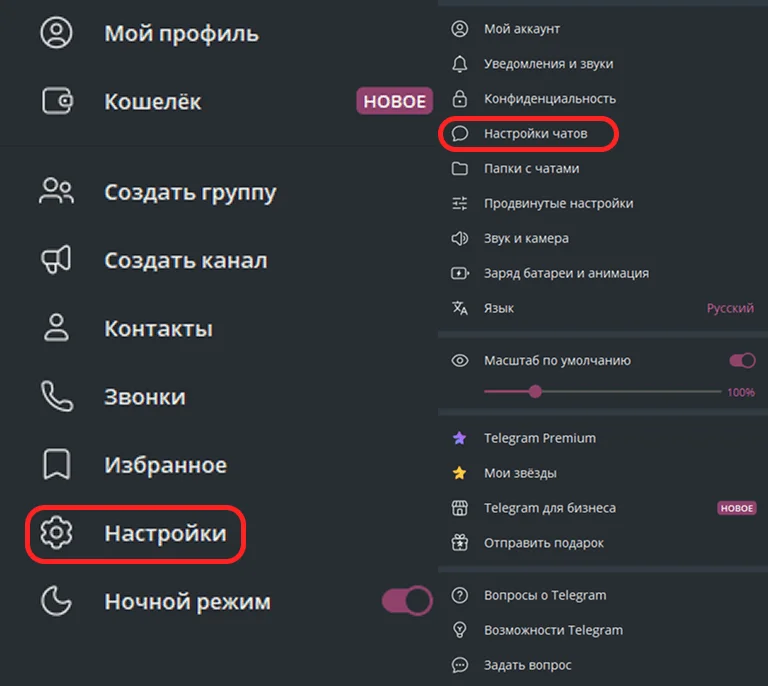This screenshot has height=686, width=768.
Task: Open Вопросы о Telegram link
Action: [x=545, y=595]
